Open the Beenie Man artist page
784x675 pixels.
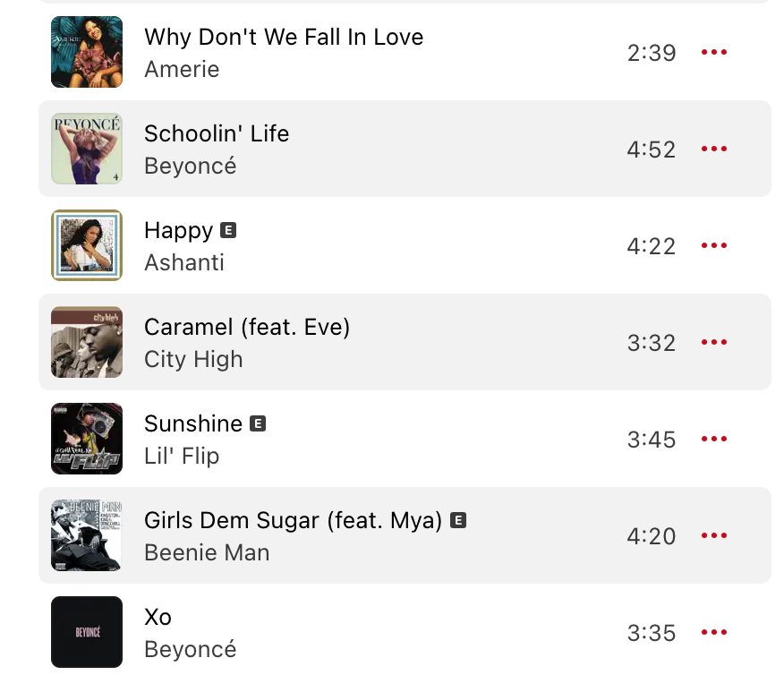[x=207, y=552]
